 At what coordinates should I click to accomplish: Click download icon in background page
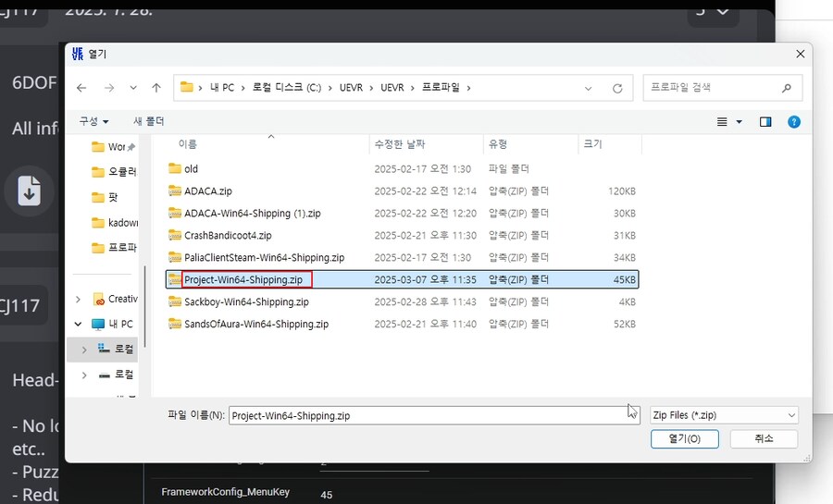pyautogui.click(x=30, y=191)
